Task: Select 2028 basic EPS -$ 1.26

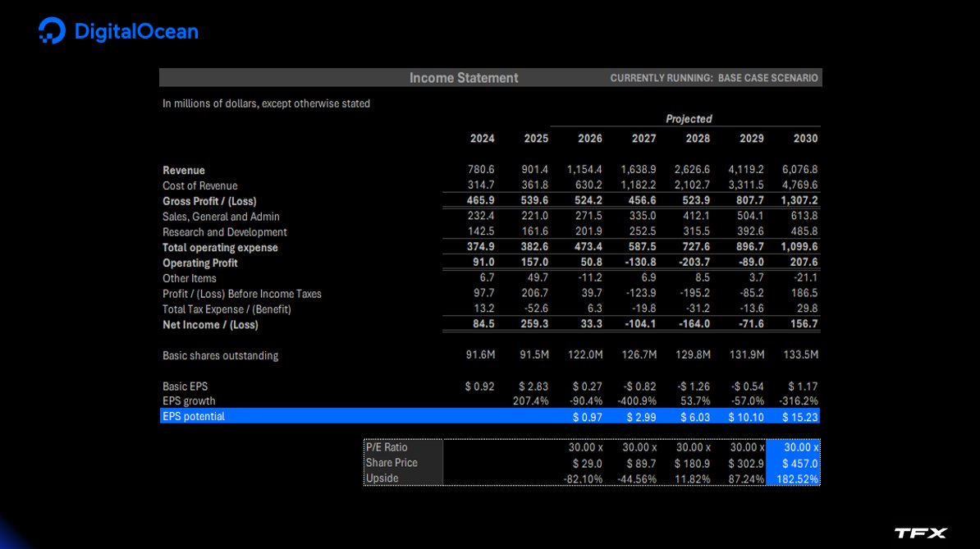Action: click(693, 387)
